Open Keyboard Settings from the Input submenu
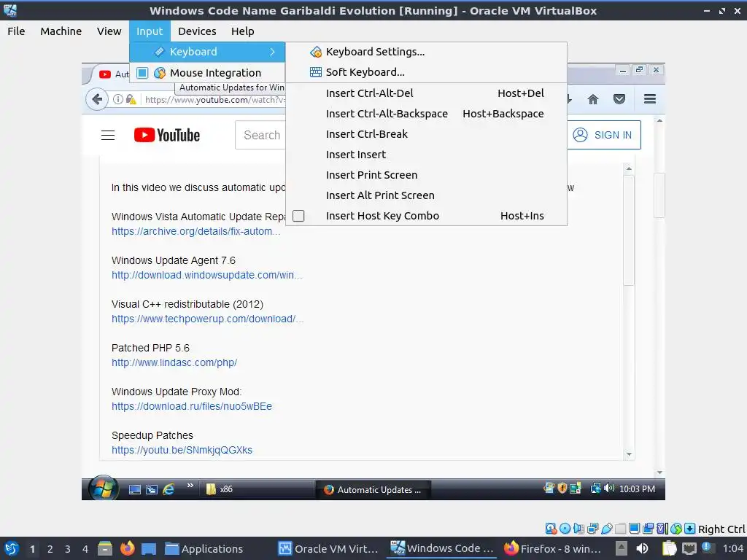Viewport: 747px width, 560px height. coord(426,52)
